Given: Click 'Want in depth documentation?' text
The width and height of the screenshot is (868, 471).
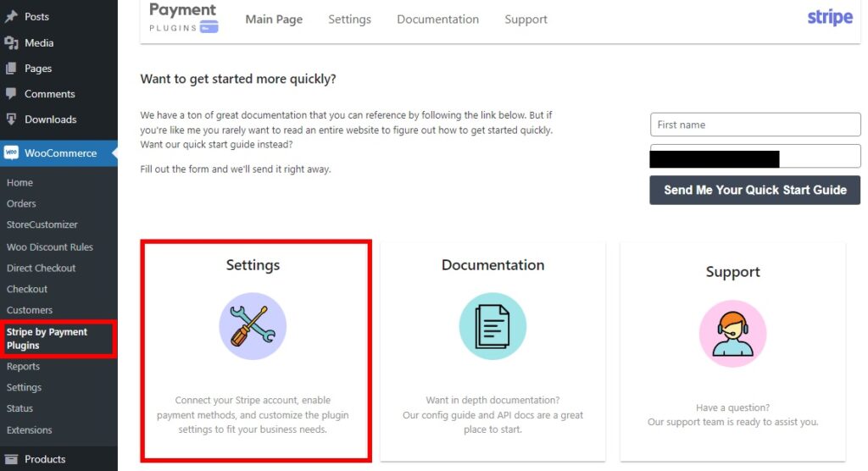Looking at the screenshot, I should point(492,400).
